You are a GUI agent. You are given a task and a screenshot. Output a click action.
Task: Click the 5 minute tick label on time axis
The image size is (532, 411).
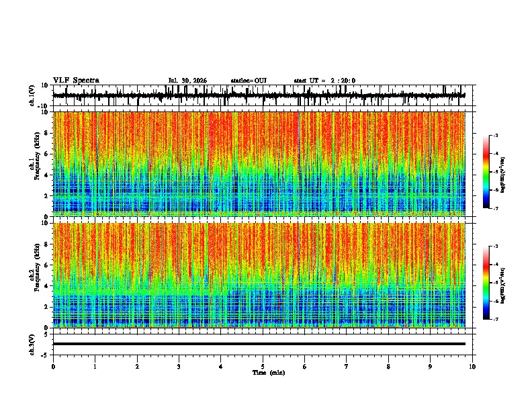tap(263, 367)
